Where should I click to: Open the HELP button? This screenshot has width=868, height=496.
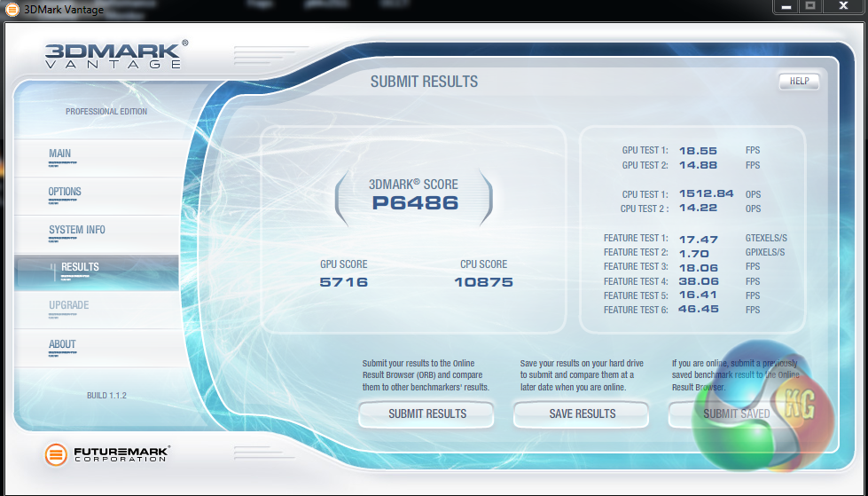click(799, 82)
